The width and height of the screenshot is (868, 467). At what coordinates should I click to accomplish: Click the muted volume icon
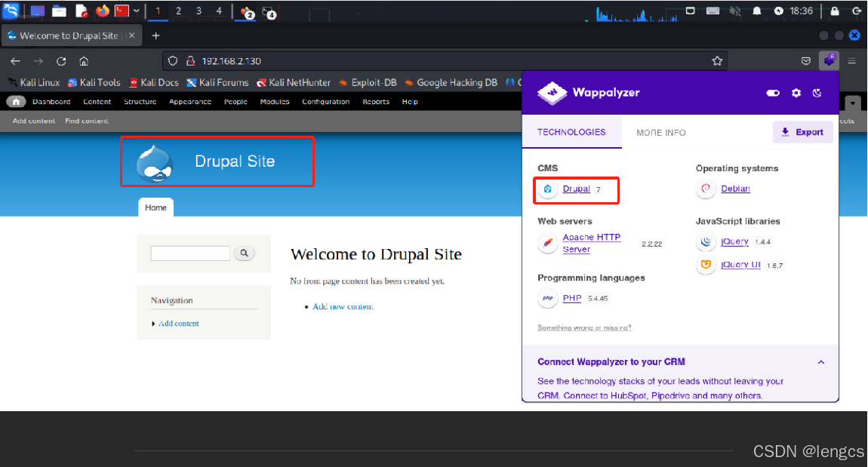pyautogui.click(x=735, y=11)
